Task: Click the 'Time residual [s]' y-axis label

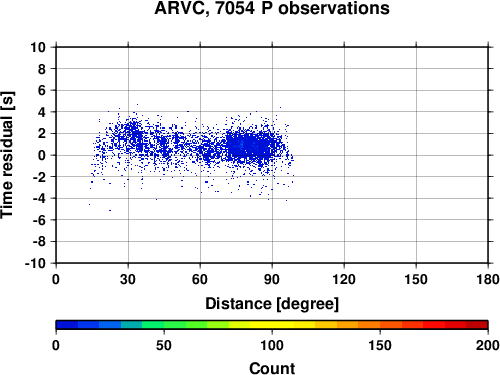Action: 7,155
